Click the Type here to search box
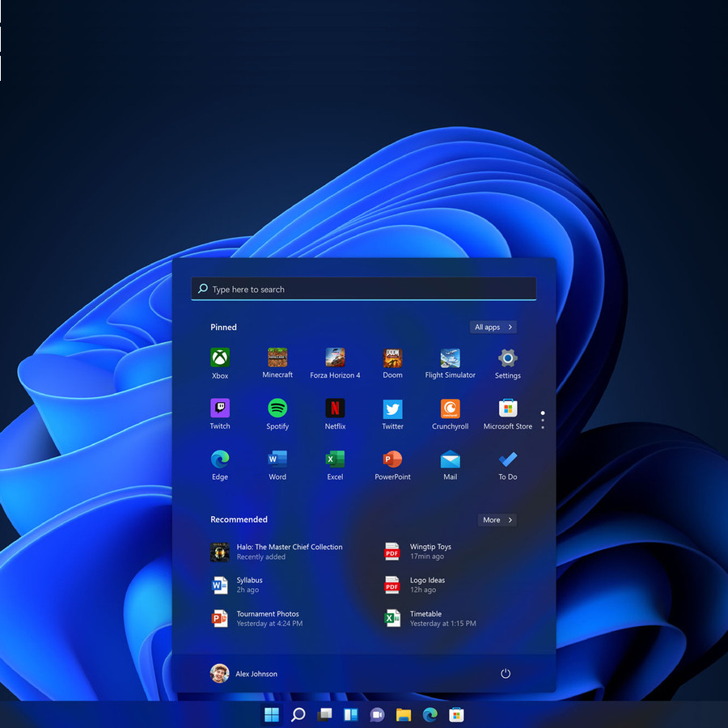This screenshot has width=728, height=728. coord(363,289)
